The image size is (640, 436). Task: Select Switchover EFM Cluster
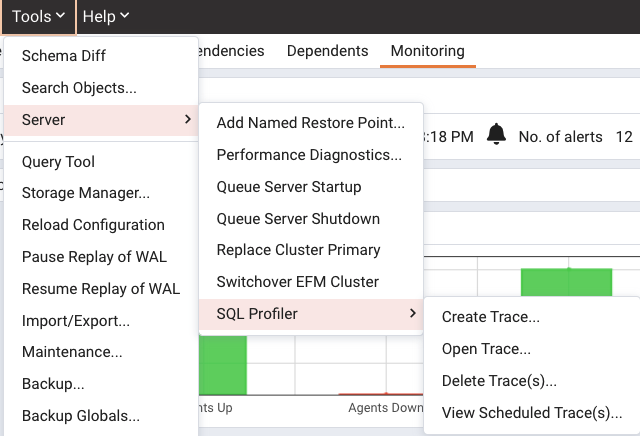pyautogui.click(x=311, y=282)
